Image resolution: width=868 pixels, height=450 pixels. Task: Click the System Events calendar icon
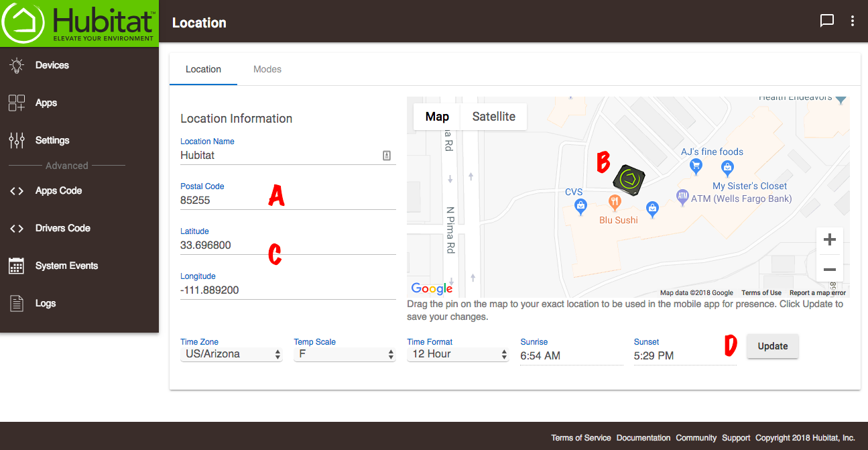point(17,266)
